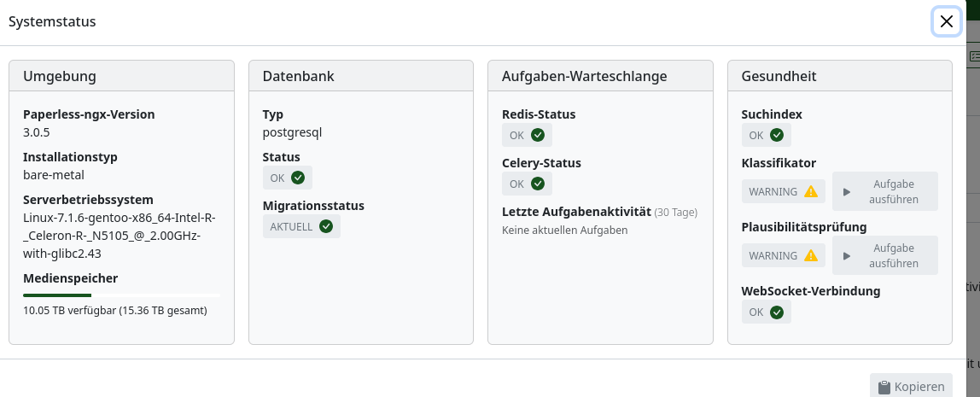980x397 pixels.
Task: Click the Suchindex OK checkmark icon
Action: pyautogui.click(x=777, y=134)
